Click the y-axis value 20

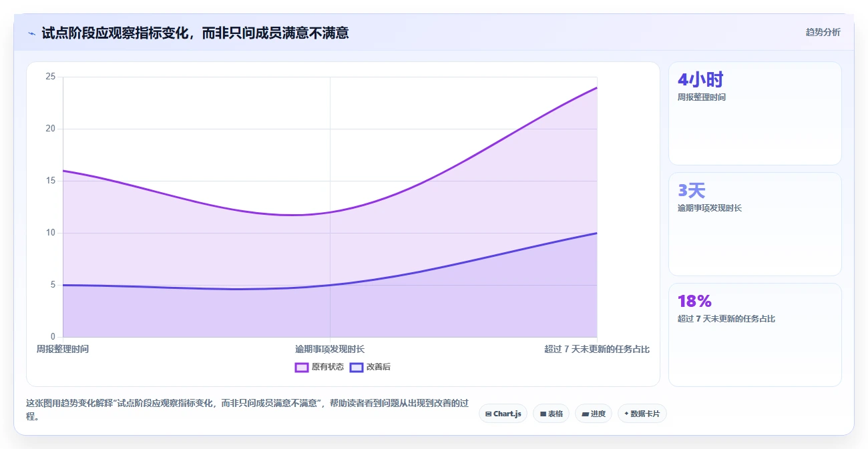[50, 129]
